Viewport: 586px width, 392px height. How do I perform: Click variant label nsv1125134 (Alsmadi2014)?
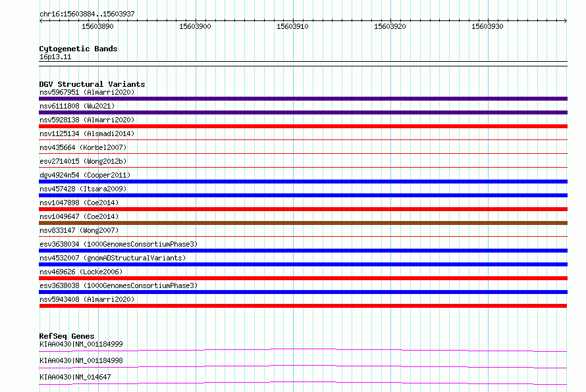pos(87,134)
